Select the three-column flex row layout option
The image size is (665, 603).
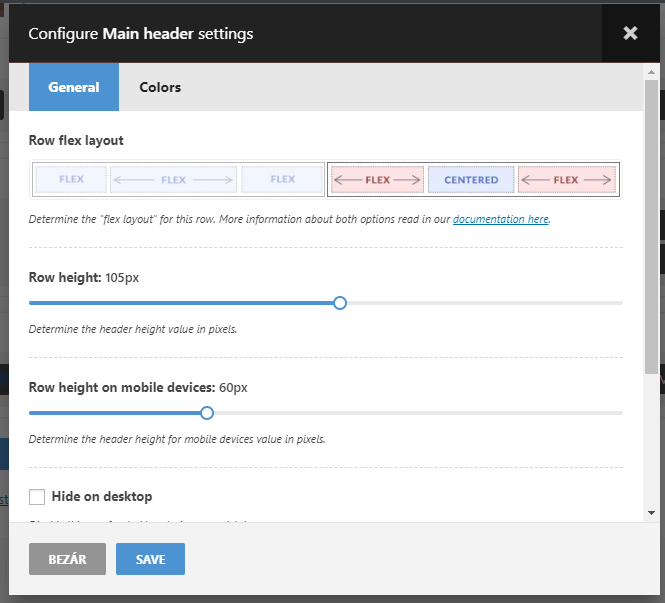(x=177, y=180)
